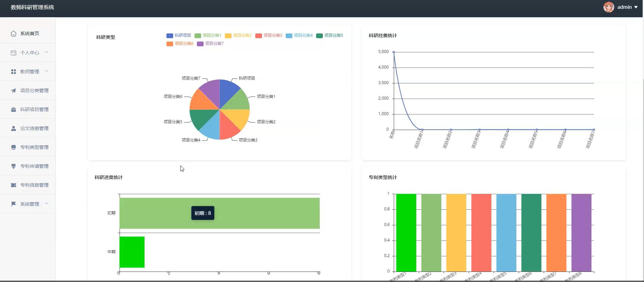
Task: Click the home icon beside 系统首页
Action: click(14, 33)
